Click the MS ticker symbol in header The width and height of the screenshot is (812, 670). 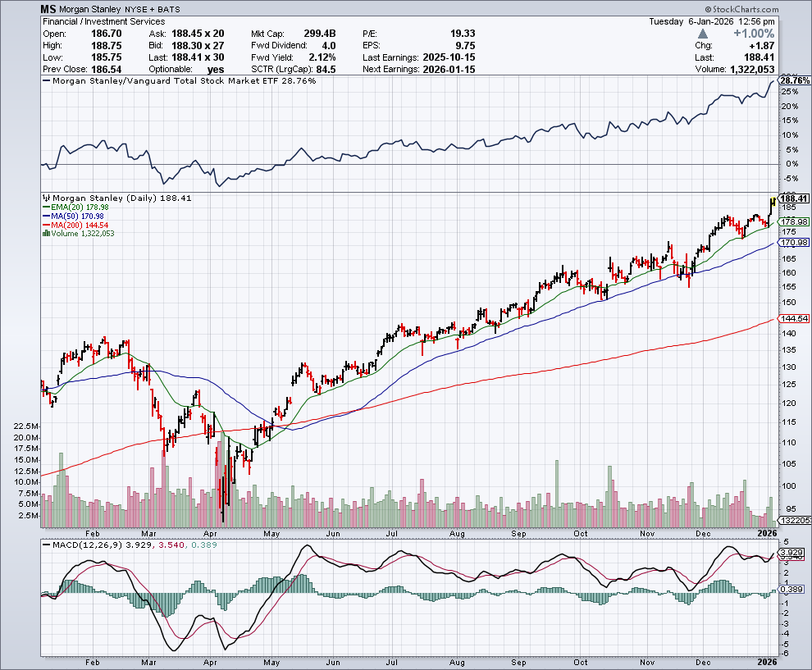[48, 9]
